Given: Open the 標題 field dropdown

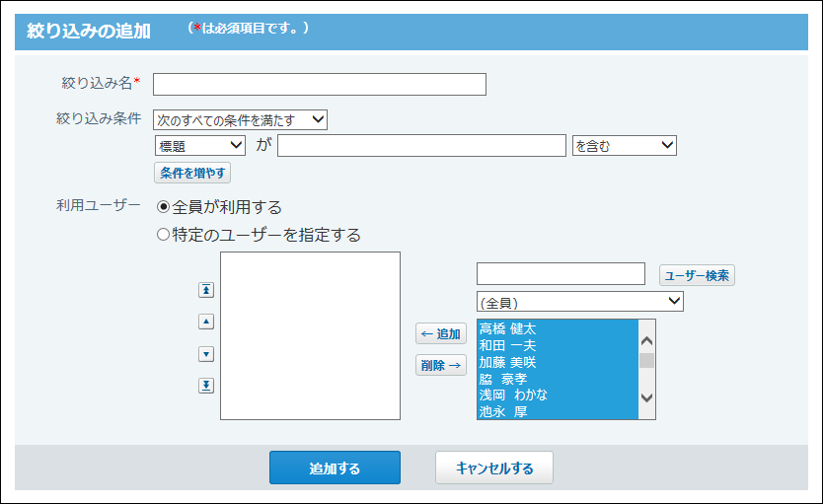Looking at the screenshot, I should pos(200,145).
